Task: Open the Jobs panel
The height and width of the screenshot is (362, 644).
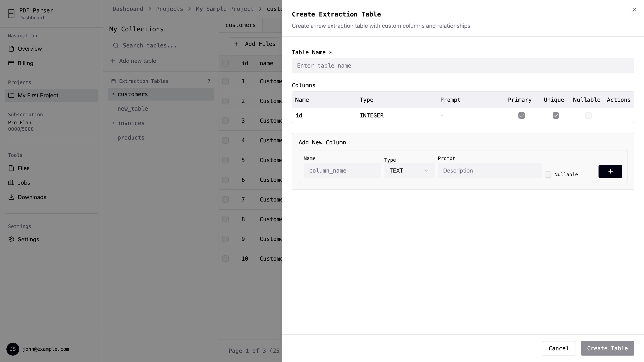Action: click(24, 183)
